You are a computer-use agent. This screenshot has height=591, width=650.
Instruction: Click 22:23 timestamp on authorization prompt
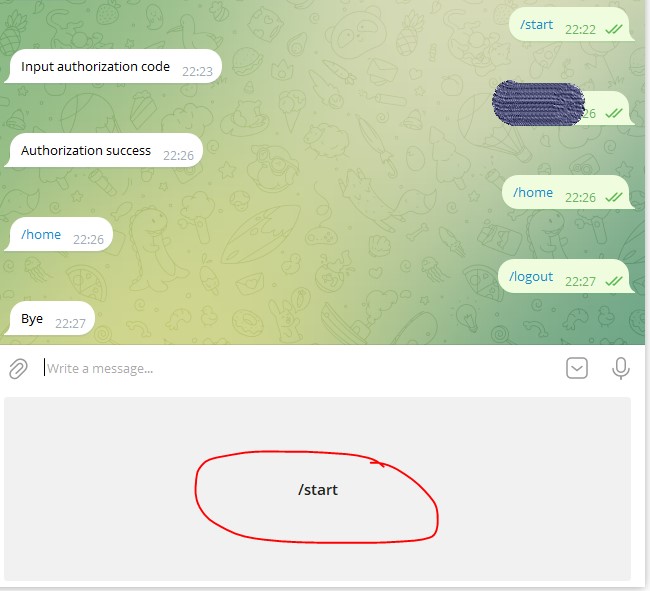[x=197, y=72]
